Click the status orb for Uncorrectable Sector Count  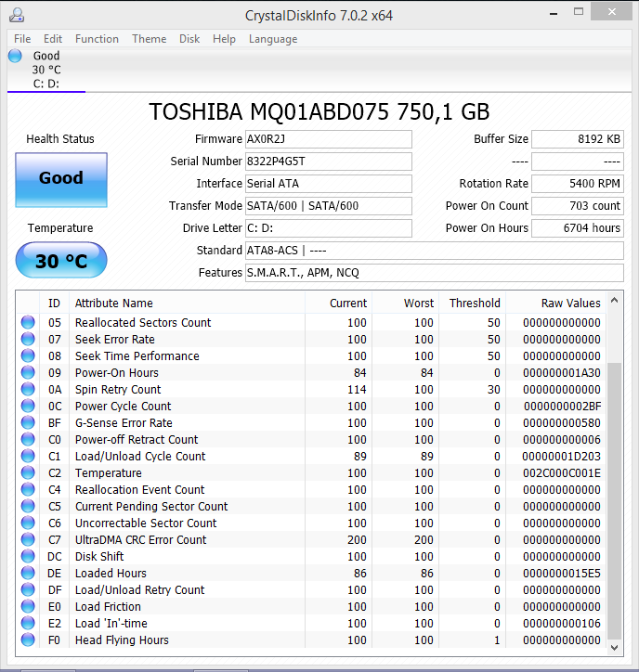(x=28, y=523)
